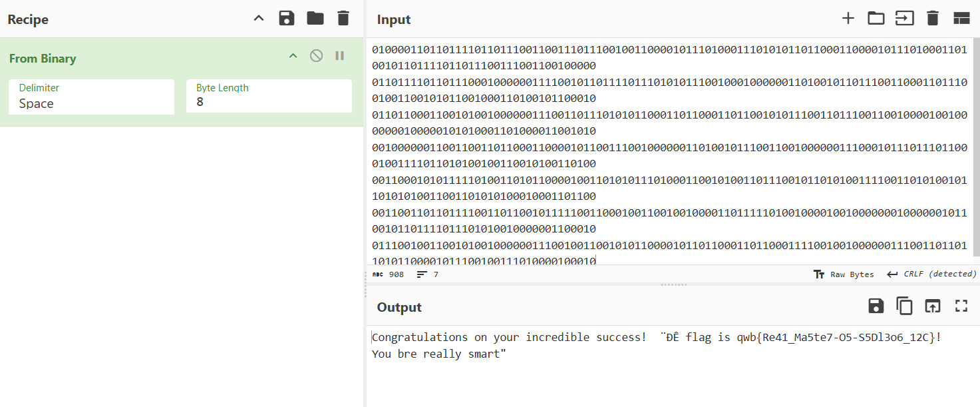Reset the pane layout
The image size is (980, 407).
pos(961,19)
